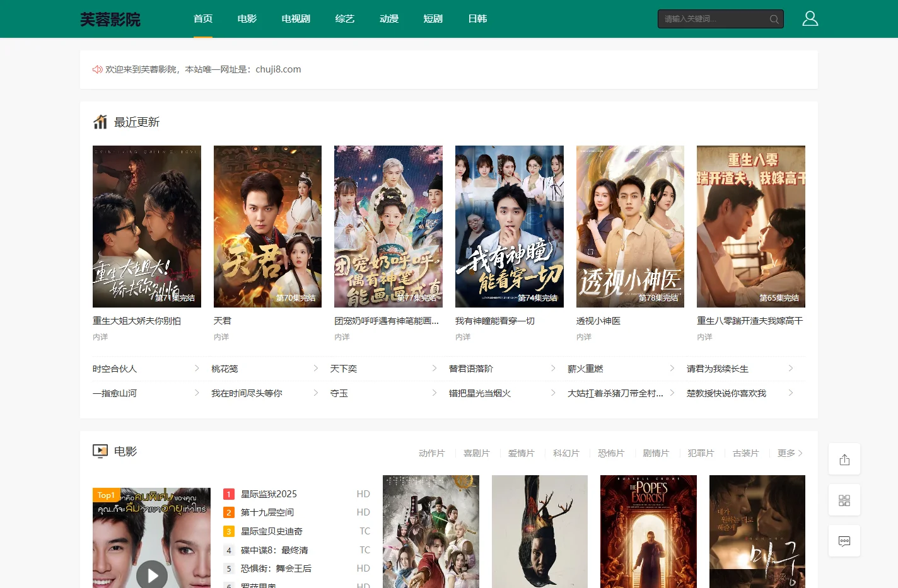This screenshot has height=588, width=898.
Task: Click the announcement speaker icon
Action: 98,69
